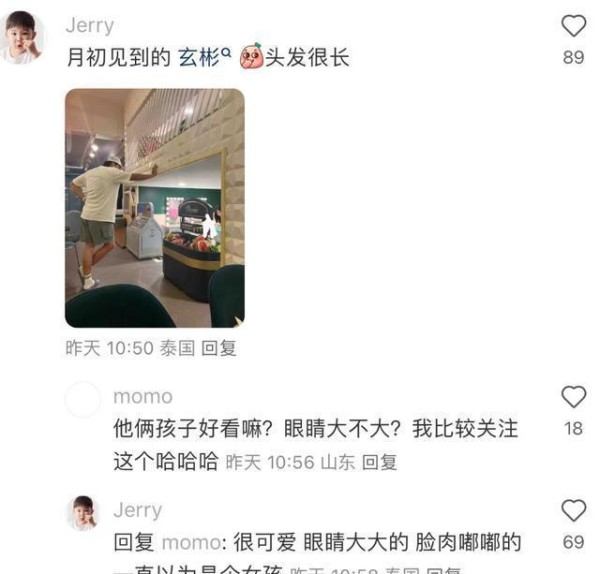Viewport: 600px width, 574px height.
Task: Tap Jerry's reply text 很可爱 眼睛大大的
Action: [x=321, y=542]
